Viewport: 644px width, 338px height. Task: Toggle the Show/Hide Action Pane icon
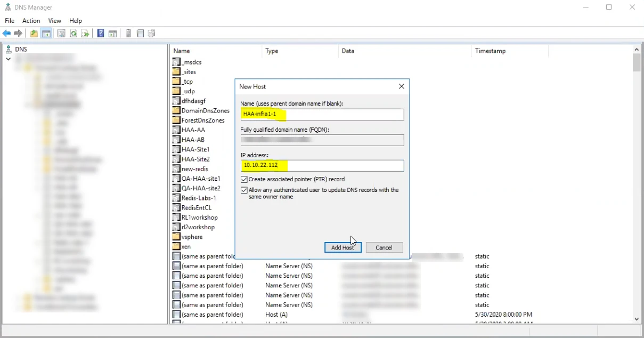112,34
